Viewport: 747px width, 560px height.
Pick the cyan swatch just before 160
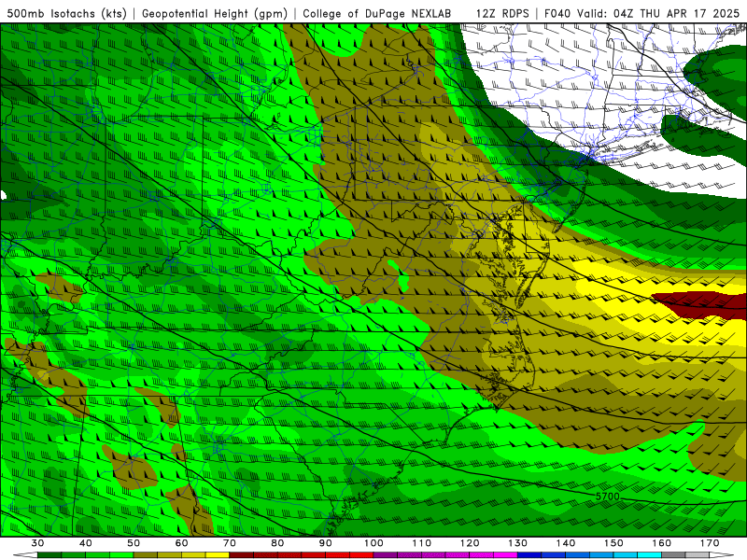click(x=649, y=555)
